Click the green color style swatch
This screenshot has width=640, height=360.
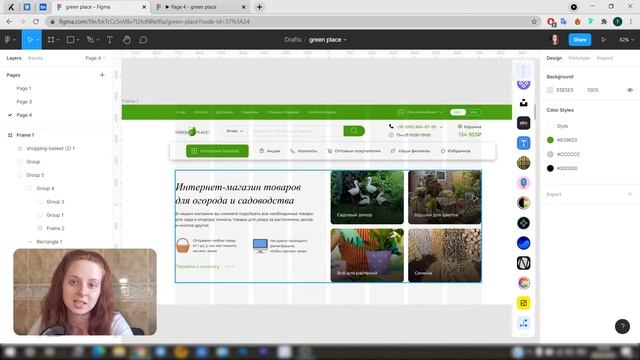click(x=550, y=140)
